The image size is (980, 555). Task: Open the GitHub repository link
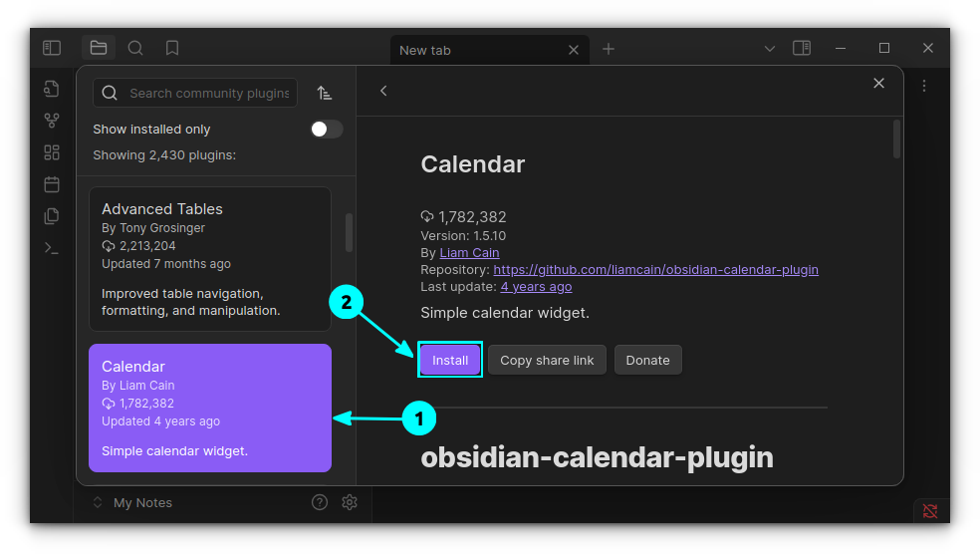(x=655, y=269)
